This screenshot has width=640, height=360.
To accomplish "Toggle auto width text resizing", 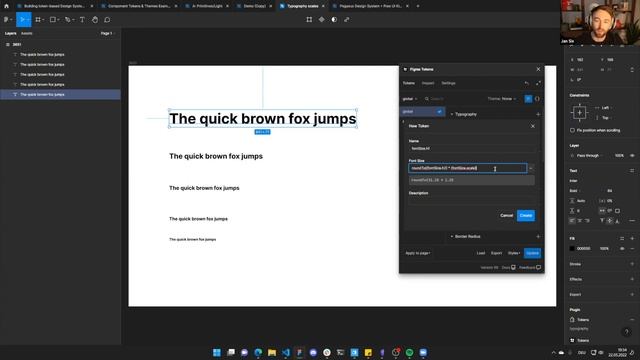I will click(x=602, y=211).
